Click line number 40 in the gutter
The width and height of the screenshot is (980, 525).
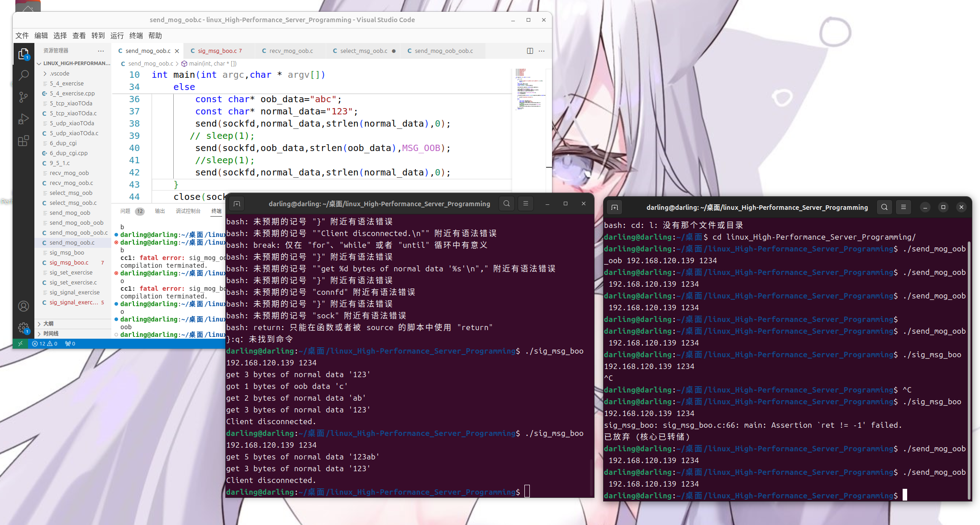click(134, 148)
